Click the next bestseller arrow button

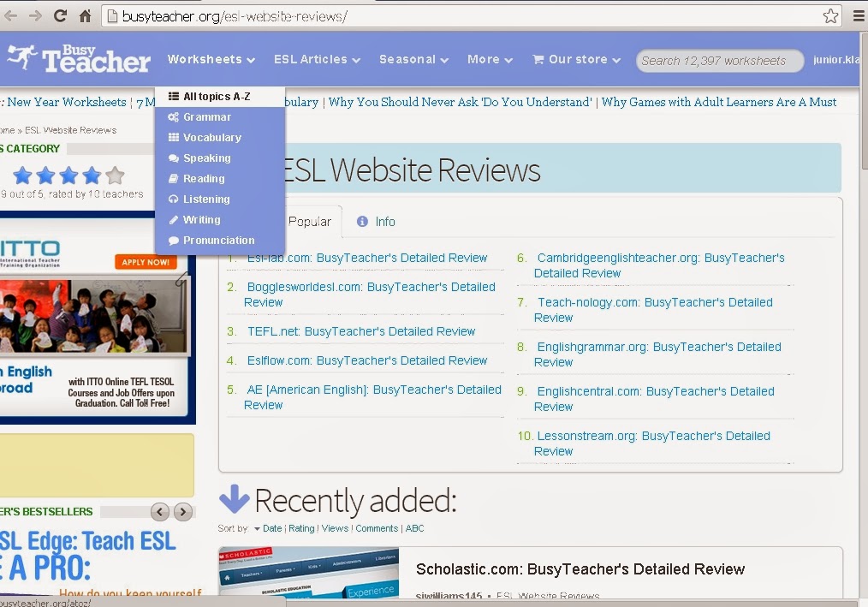click(x=183, y=512)
